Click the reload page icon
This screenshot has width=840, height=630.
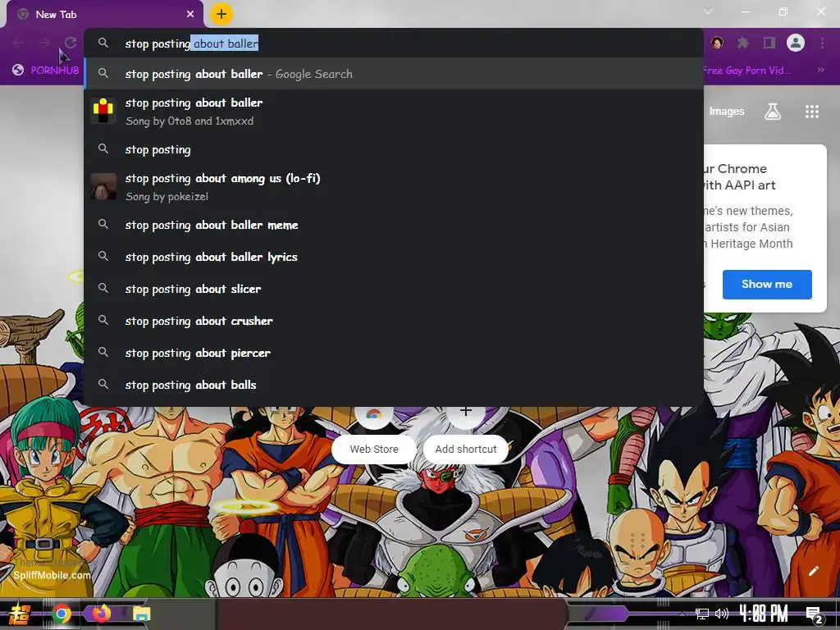click(x=71, y=43)
